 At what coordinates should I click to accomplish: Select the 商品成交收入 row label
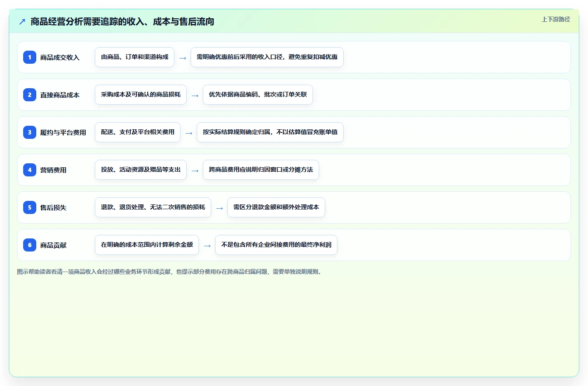coord(60,58)
